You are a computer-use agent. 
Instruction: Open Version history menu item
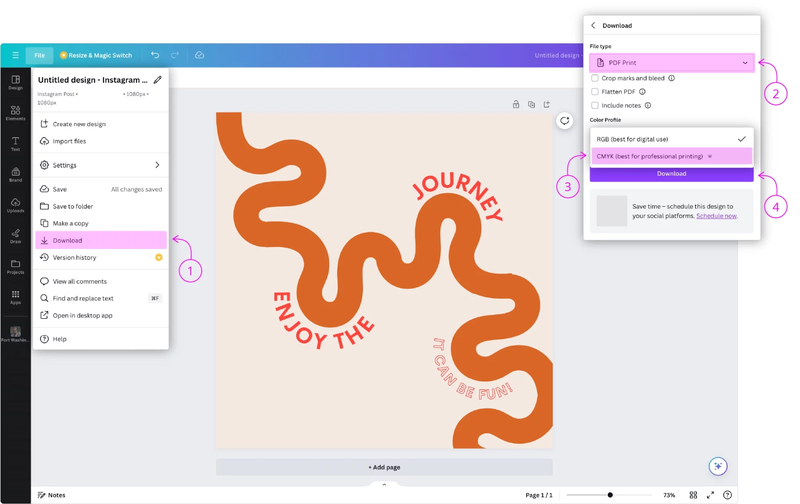click(x=101, y=258)
